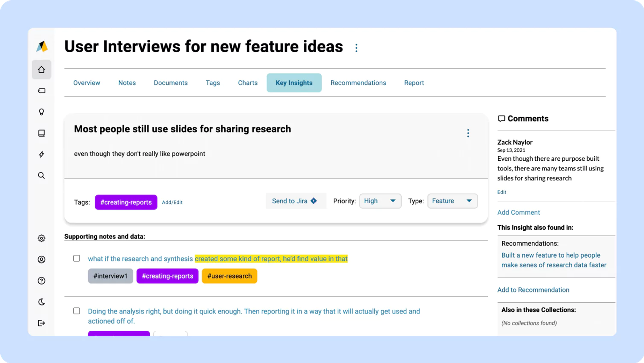Image resolution: width=644 pixels, height=363 pixels.
Task: Switch to the Charts tab
Action: pyautogui.click(x=248, y=83)
